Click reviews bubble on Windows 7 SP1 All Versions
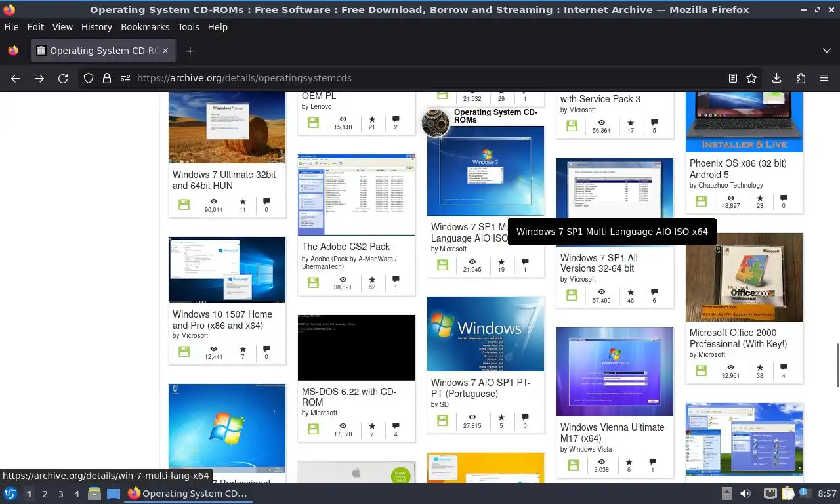The height and width of the screenshot is (504, 840). 654,292
